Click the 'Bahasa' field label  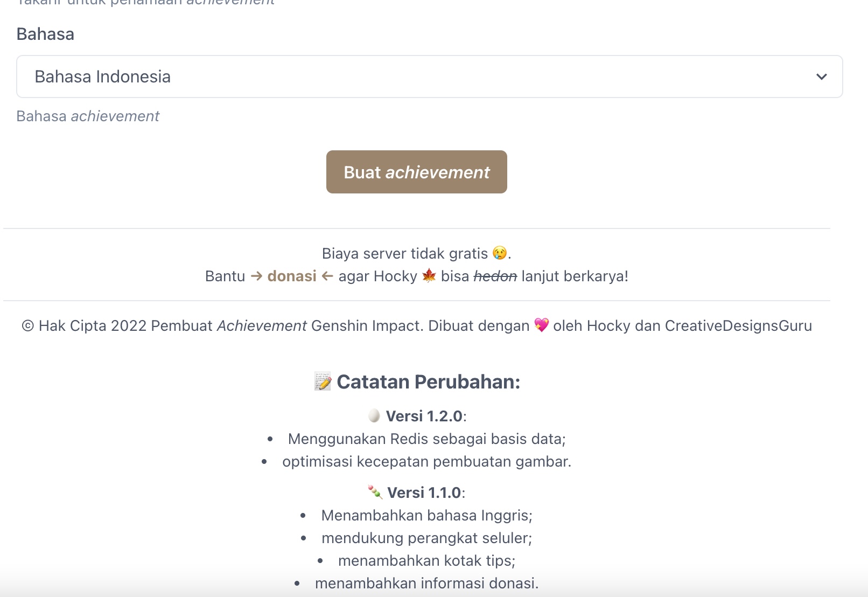[x=45, y=34]
